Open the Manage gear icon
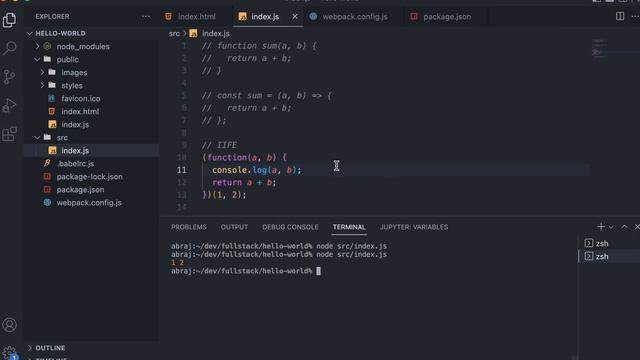Viewport: 640px width, 360px height. [x=9, y=353]
